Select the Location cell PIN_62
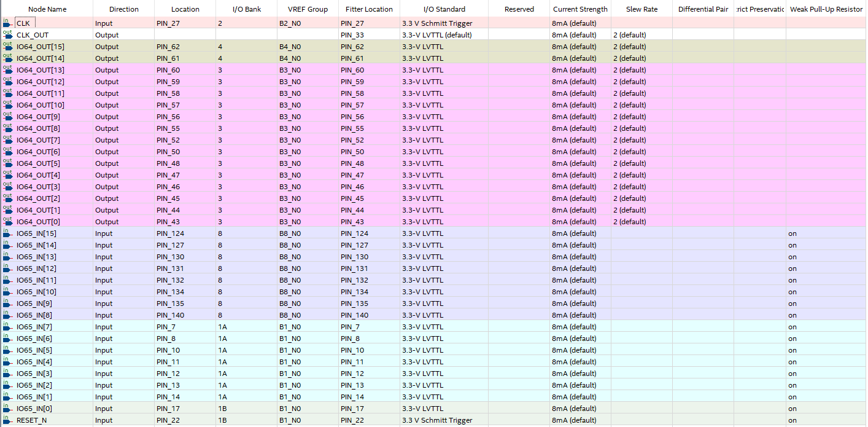 tap(185, 46)
